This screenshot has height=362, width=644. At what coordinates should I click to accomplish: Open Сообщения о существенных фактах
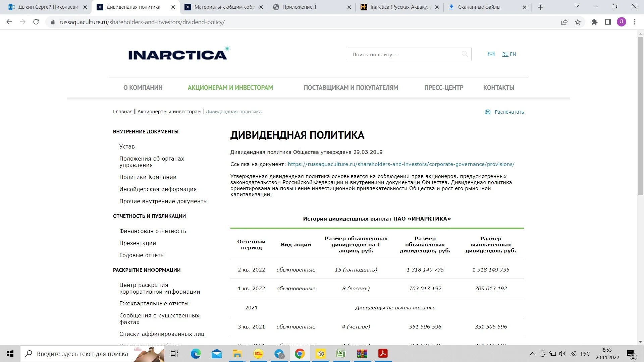click(x=159, y=319)
